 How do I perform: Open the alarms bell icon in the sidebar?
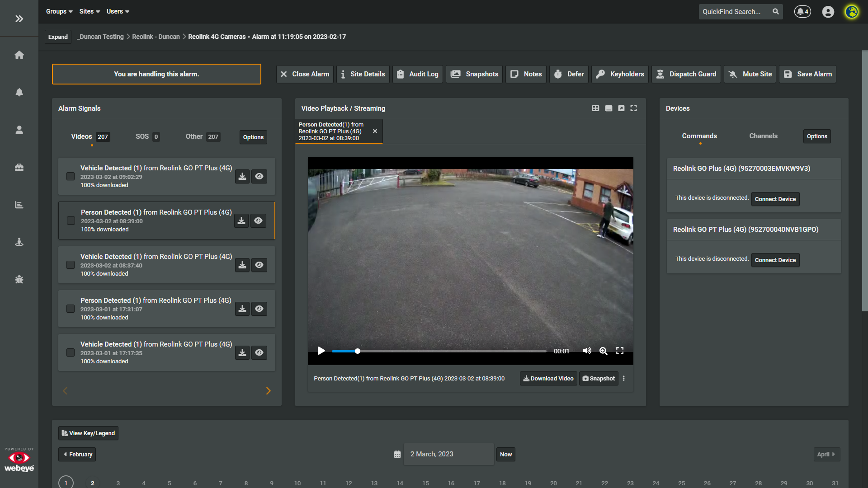point(19,92)
